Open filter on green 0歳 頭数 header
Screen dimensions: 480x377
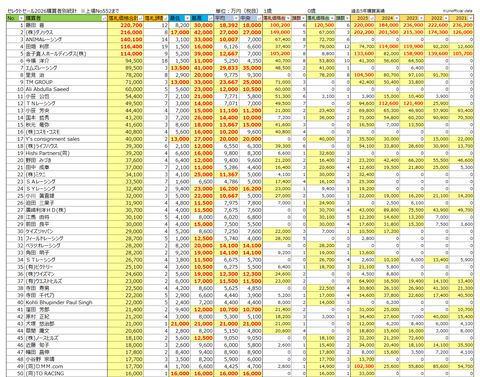pyautogui.click(x=347, y=18)
